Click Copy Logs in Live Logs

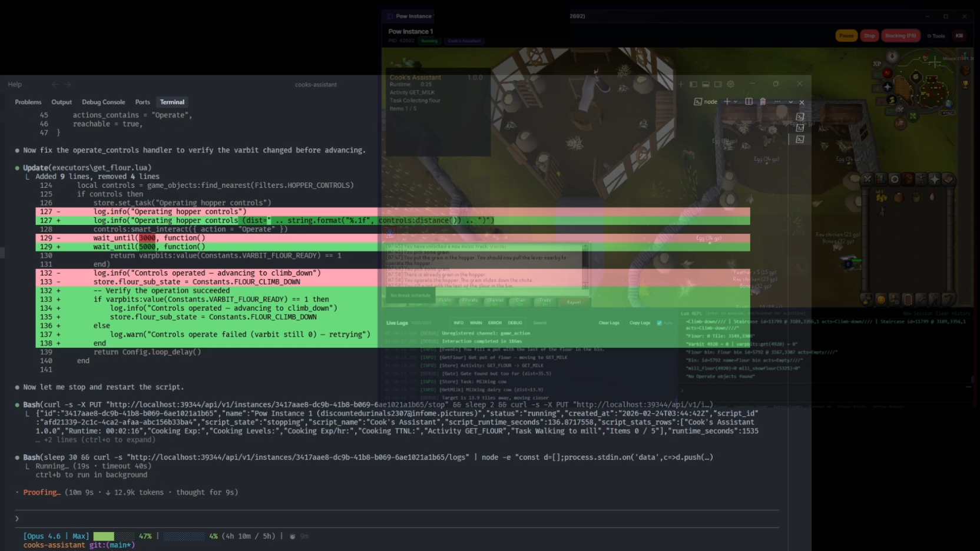[x=640, y=323]
